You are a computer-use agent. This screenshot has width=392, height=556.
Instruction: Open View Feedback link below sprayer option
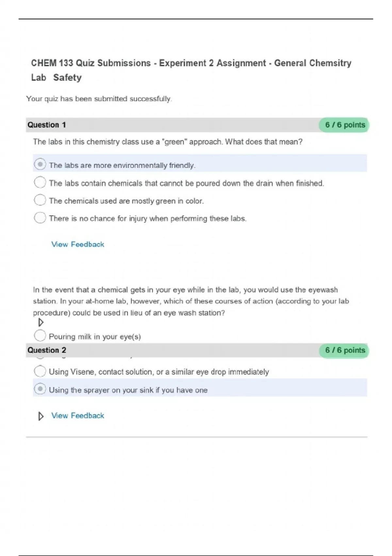(x=78, y=416)
